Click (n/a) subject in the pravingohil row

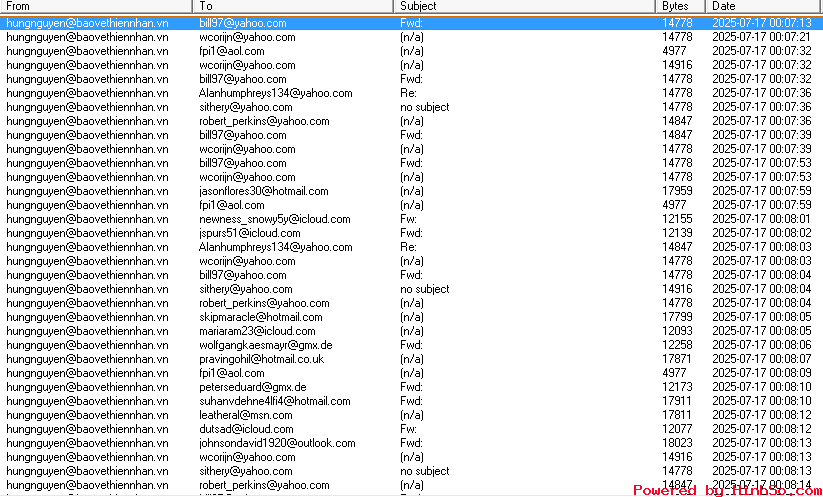click(x=412, y=359)
